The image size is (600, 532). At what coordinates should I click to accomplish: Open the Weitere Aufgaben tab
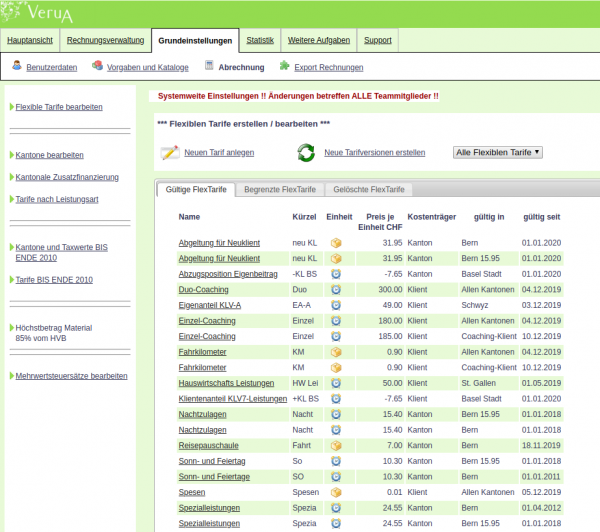(x=319, y=40)
